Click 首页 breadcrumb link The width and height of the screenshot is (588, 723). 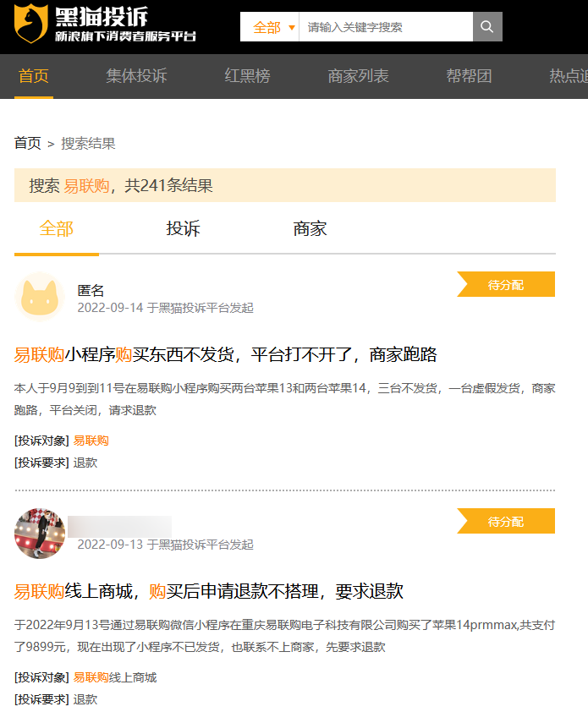click(x=28, y=143)
